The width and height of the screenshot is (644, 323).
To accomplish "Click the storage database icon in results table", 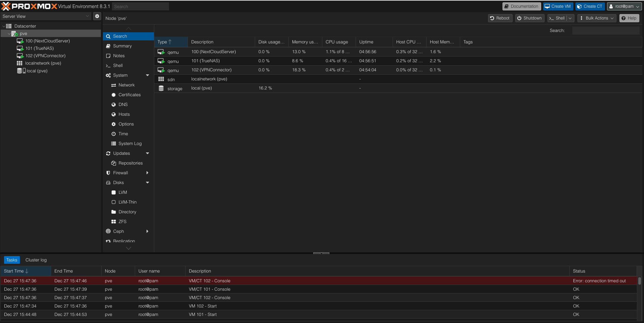I will pos(161,88).
